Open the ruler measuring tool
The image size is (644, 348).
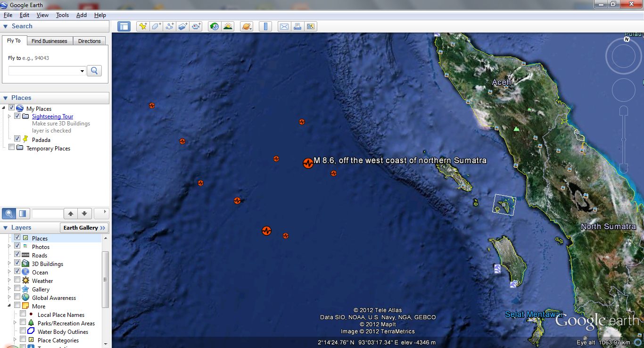[265, 26]
